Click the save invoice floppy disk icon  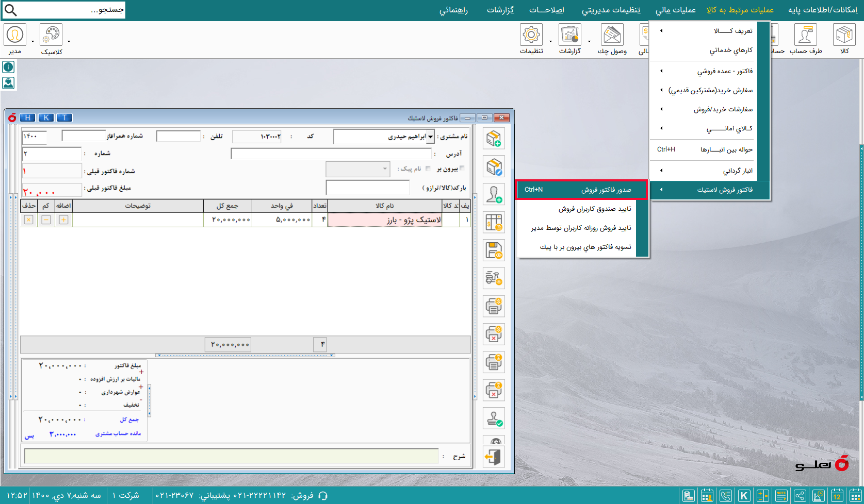pyautogui.click(x=494, y=250)
